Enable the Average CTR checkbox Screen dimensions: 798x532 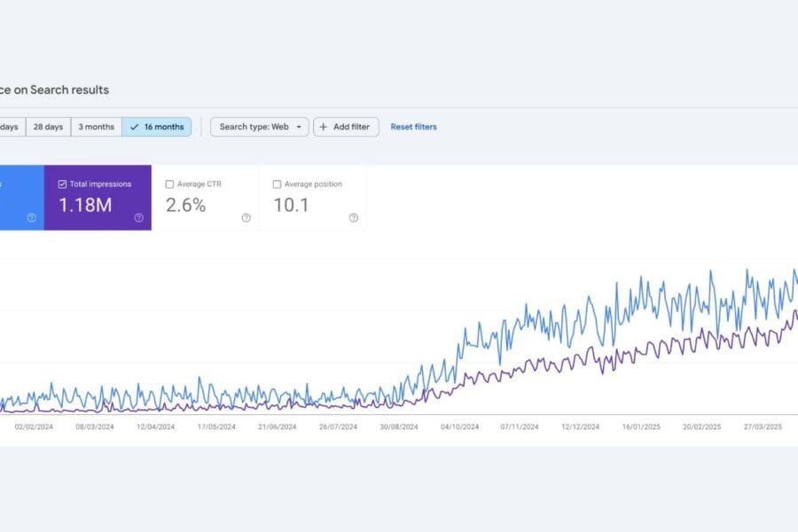click(x=169, y=184)
